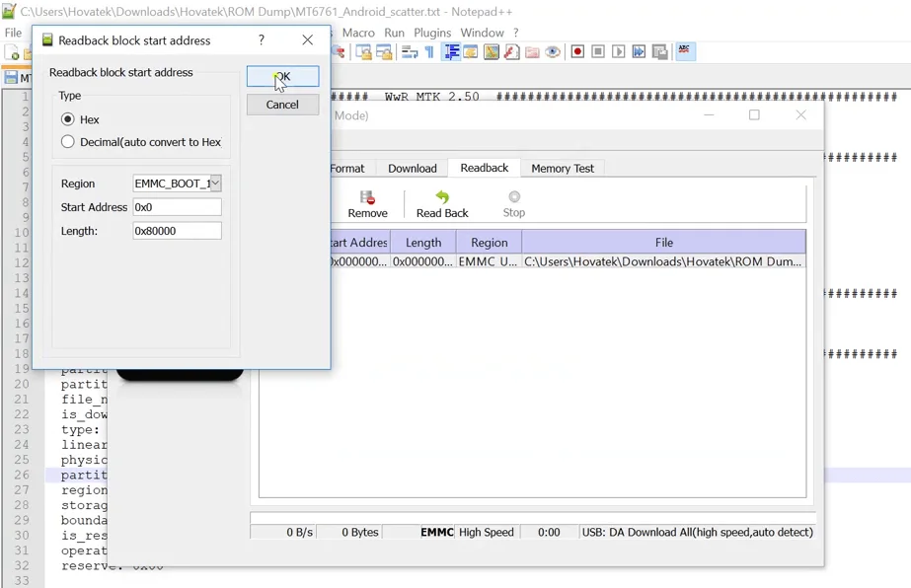Click the Remove button in Readback toolbar

click(x=367, y=204)
